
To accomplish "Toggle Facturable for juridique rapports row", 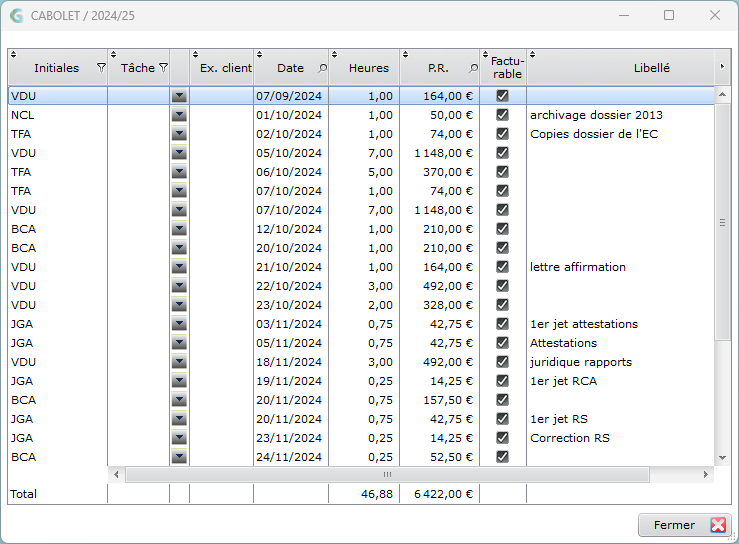I will point(502,362).
